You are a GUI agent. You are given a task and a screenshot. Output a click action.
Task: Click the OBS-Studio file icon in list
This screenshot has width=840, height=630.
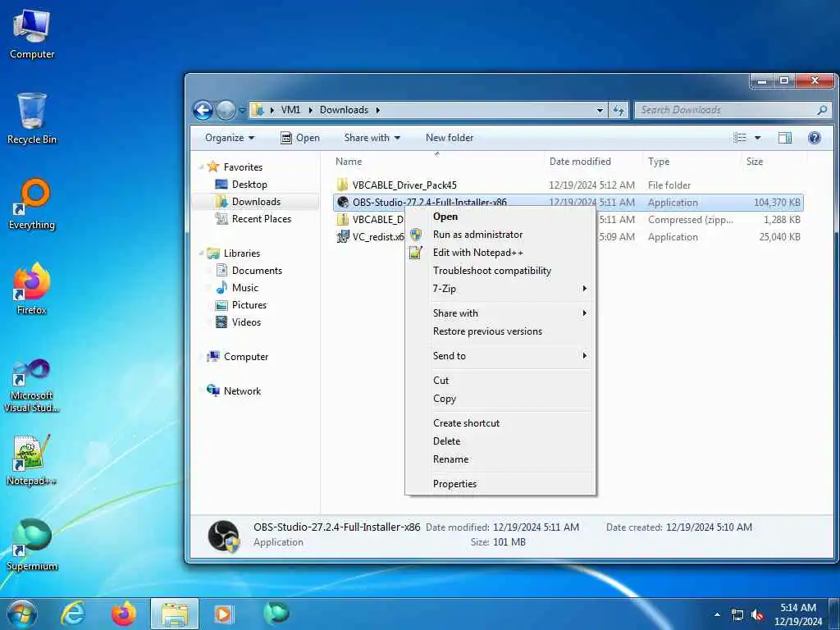tap(343, 203)
